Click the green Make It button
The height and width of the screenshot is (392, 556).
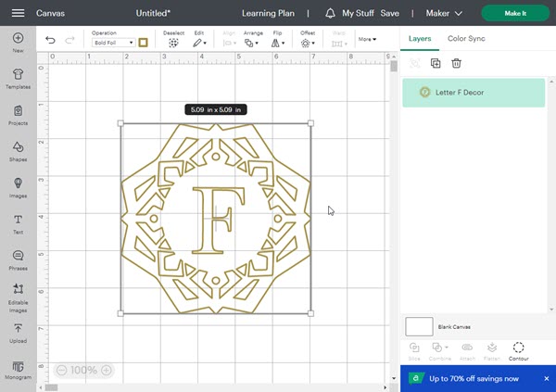(515, 14)
